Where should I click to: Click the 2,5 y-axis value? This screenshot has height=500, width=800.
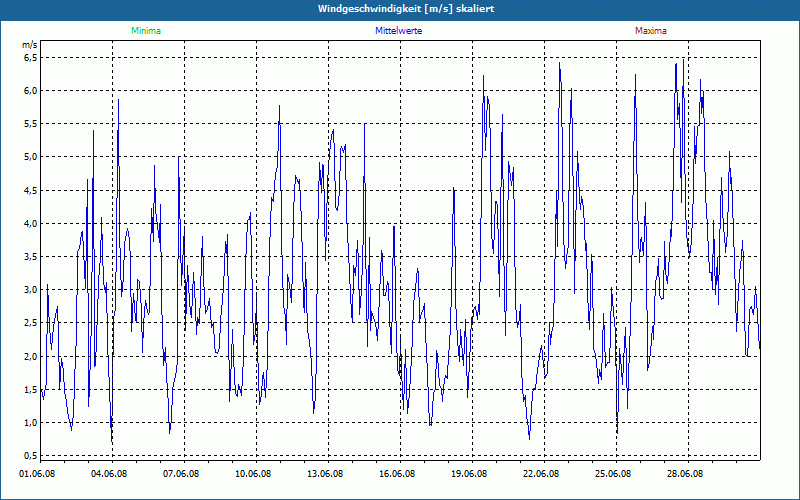[31, 323]
